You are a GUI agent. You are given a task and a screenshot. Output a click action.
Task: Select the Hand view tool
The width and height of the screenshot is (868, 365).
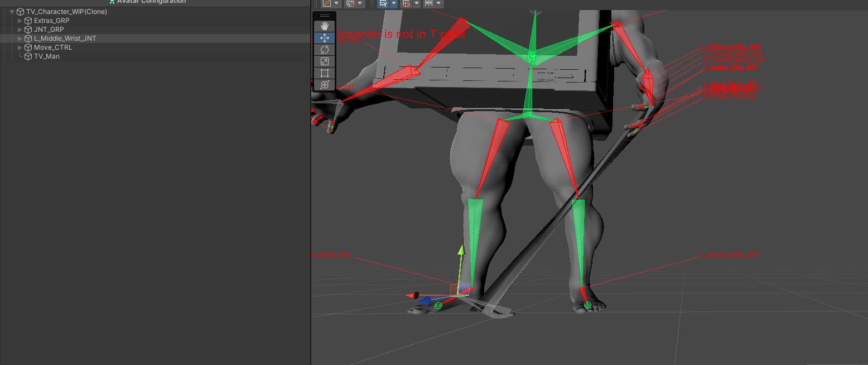coord(325,26)
